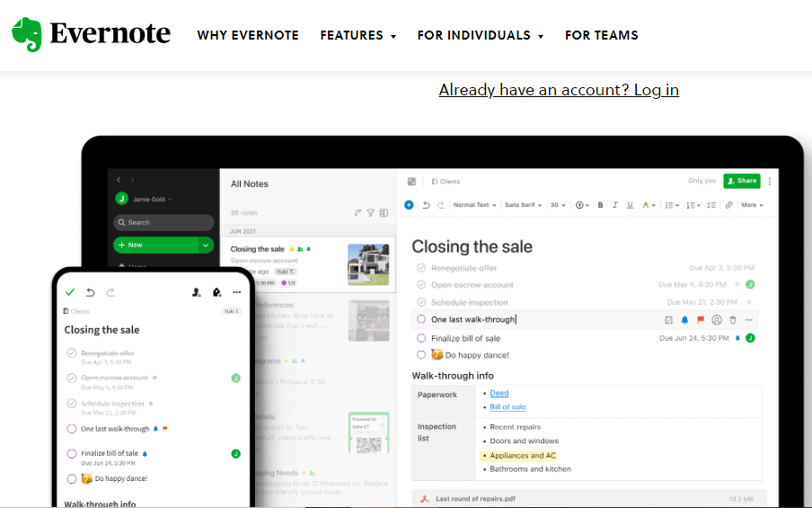This screenshot has width=812, height=508.
Task: Open the Clients notebook in the editor header
Action: pos(446,182)
